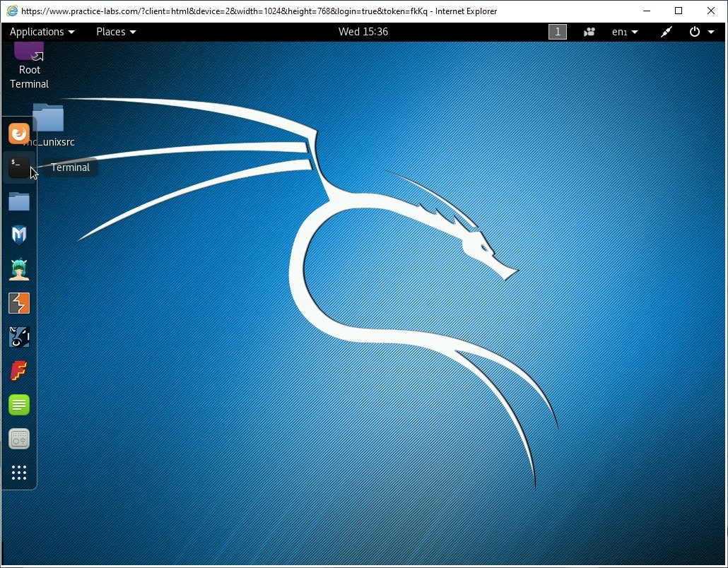Maximize the Internet Explorer window

(x=679, y=11)
